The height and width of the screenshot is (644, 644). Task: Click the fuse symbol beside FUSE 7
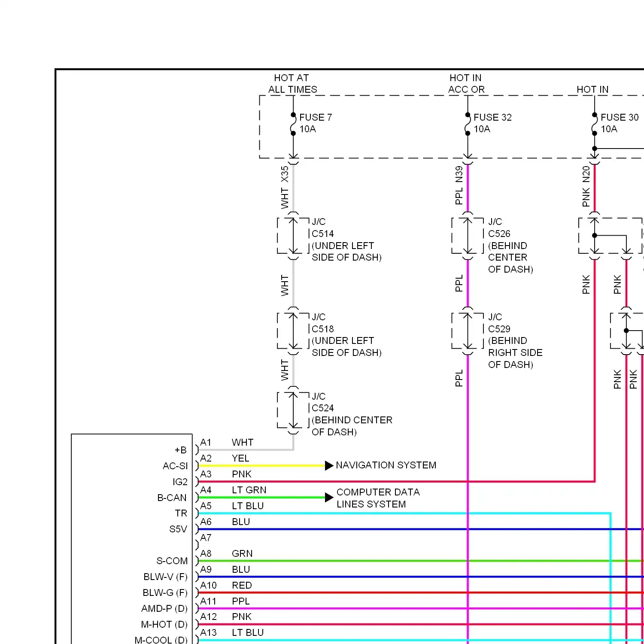293,124
